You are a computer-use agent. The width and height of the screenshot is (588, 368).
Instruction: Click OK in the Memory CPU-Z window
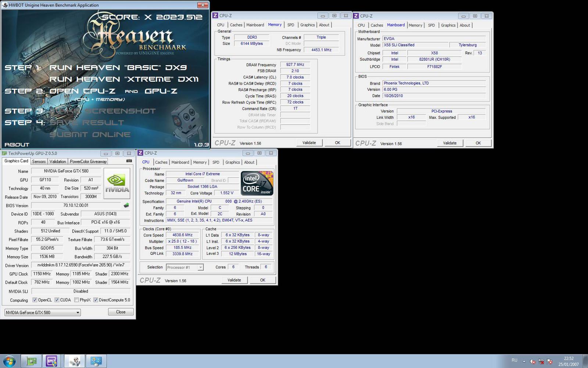point(337,143)
